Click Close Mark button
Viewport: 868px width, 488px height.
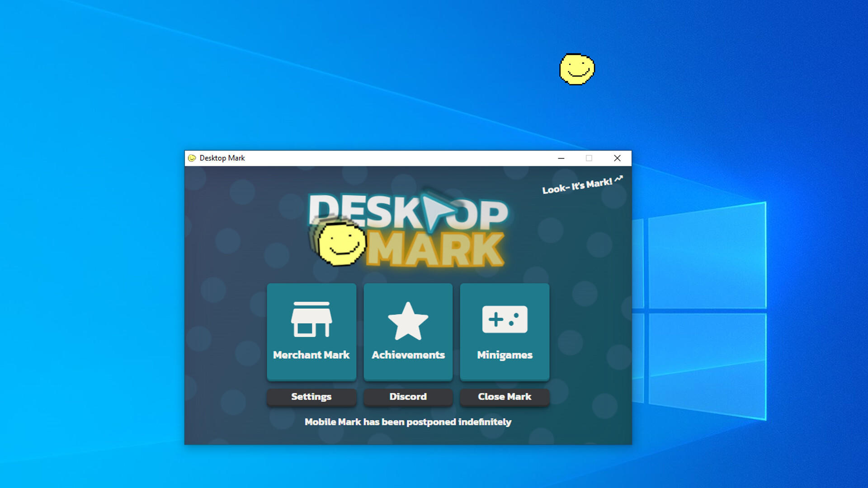(505, 396)
